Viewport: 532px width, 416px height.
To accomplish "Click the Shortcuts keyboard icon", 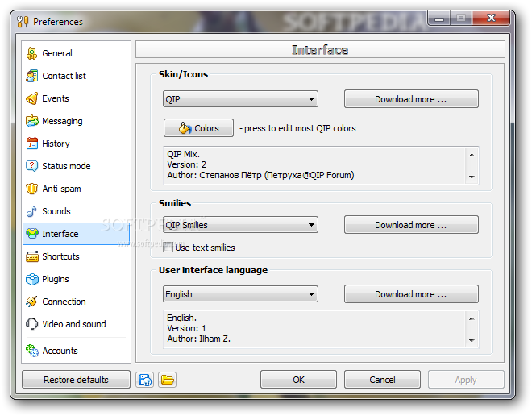I will tap(32, 256).
